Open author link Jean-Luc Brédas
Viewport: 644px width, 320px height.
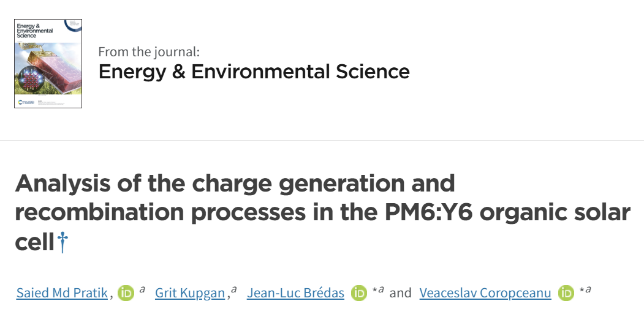(295, 293)
